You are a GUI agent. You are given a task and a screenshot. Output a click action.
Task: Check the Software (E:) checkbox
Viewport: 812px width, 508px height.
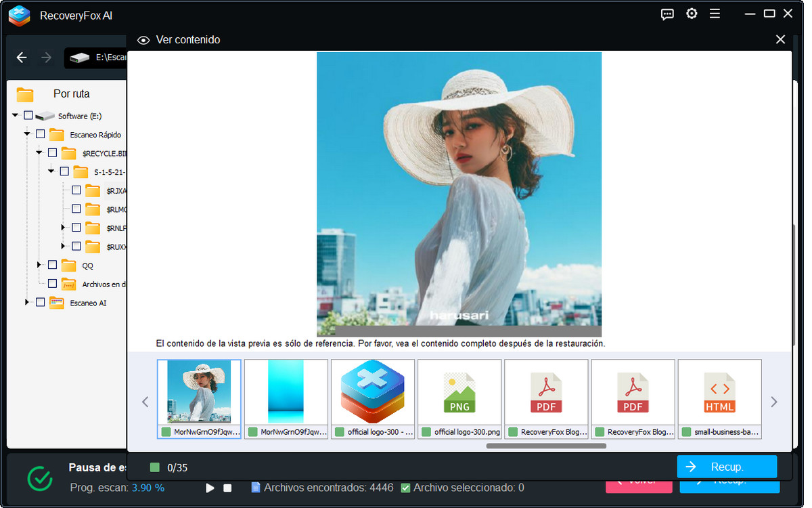[28, 115]
